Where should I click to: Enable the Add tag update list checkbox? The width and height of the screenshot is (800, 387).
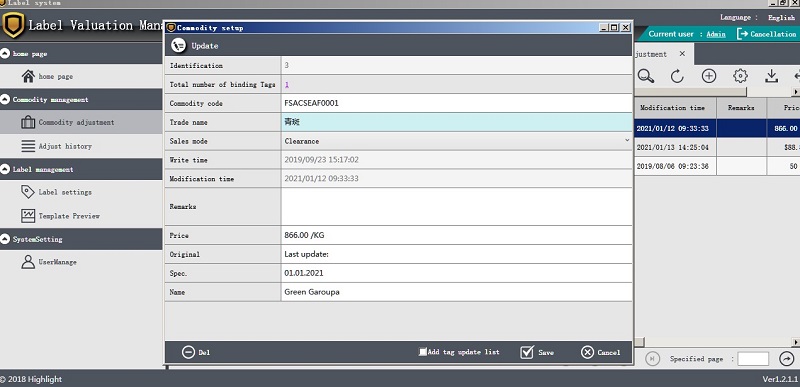click(x=422, y=352)
